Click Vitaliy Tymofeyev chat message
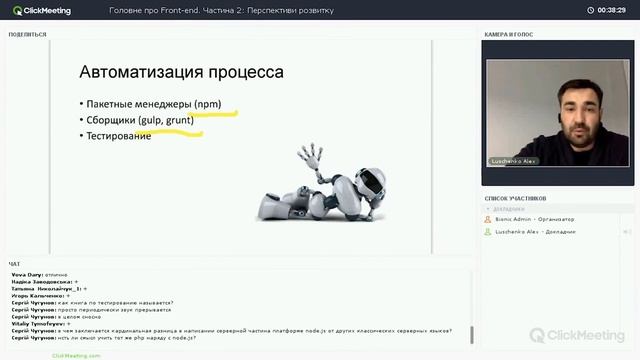 (41, 324)
